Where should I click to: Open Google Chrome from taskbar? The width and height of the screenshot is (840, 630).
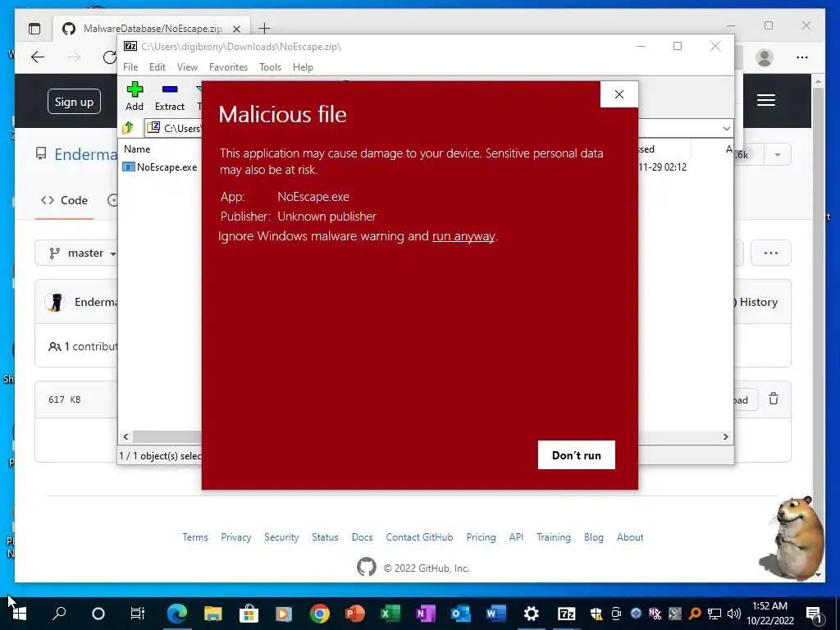pos(319,614)
